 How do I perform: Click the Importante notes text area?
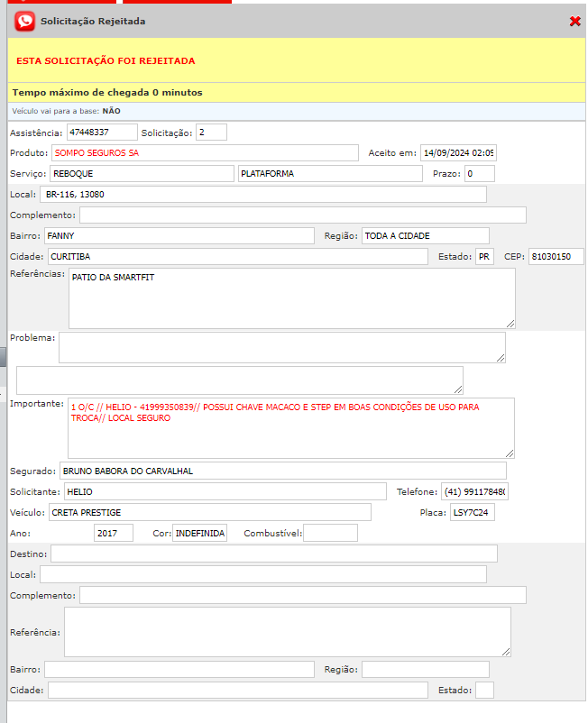290,427
